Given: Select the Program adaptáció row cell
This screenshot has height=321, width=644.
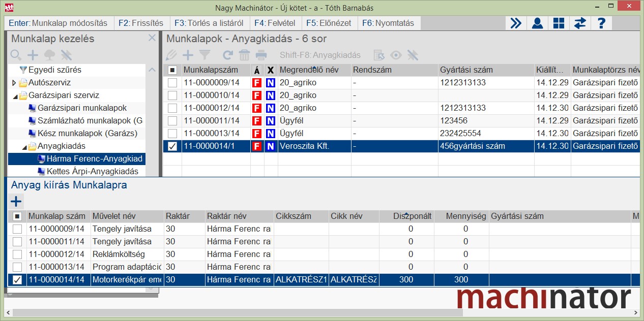Looking at the screenshot, I should click(x=127, y=267).
